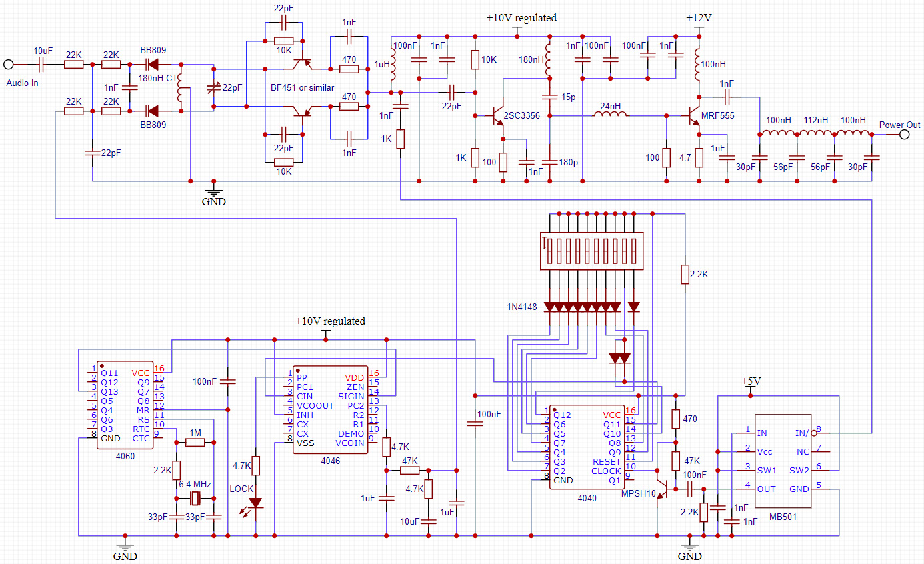Click the '24nH' value label
The height and width of the screenshot is (564, 924).
tap(610, 105)
